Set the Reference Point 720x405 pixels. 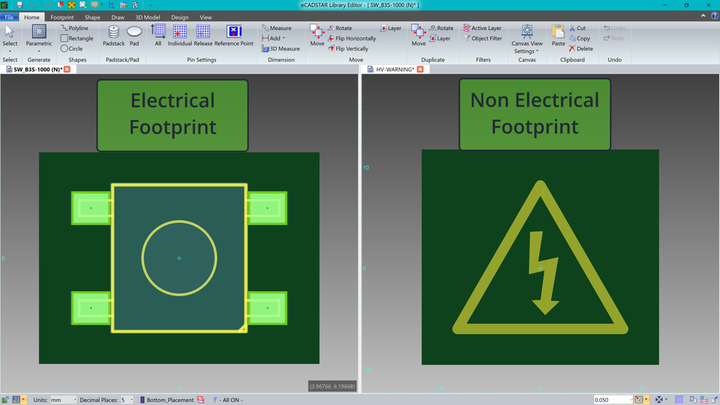click(234, 35)
